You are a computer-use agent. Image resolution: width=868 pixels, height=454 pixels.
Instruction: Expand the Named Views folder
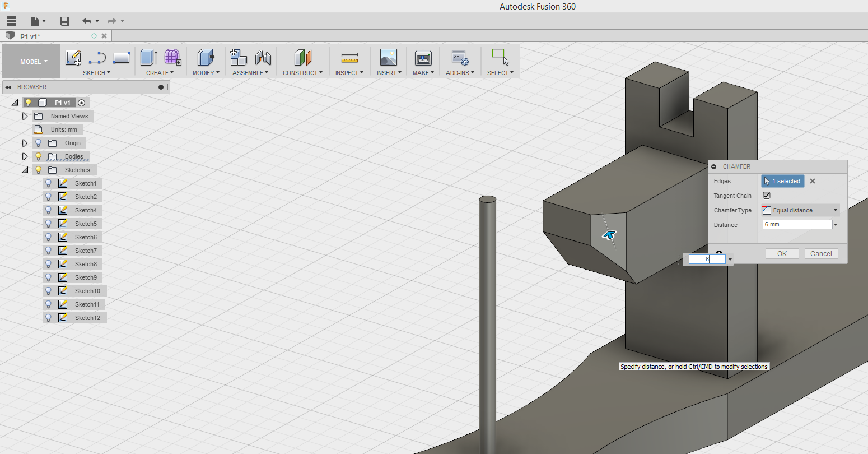(x=25, y=117)
